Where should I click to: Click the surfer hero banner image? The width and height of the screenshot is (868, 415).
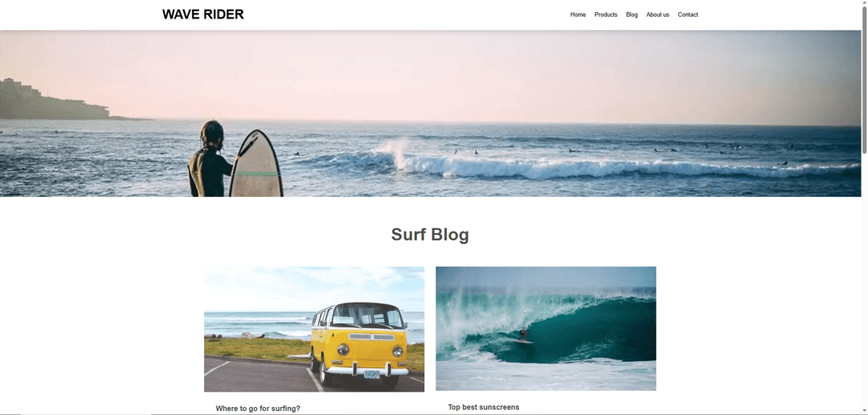[x=430, y=113]
